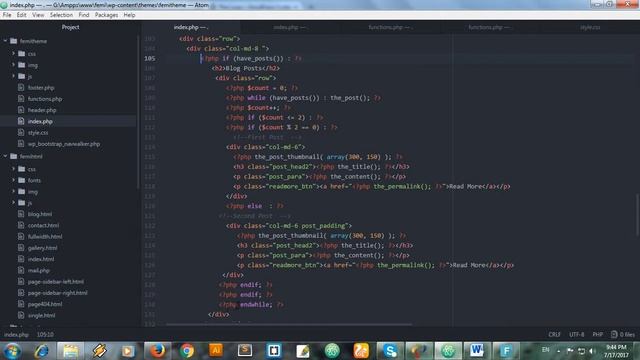The width and height of the screenshot is (640, 360).
Task: Open Firefox from the taskbar
Action: (x=157, y=351)
